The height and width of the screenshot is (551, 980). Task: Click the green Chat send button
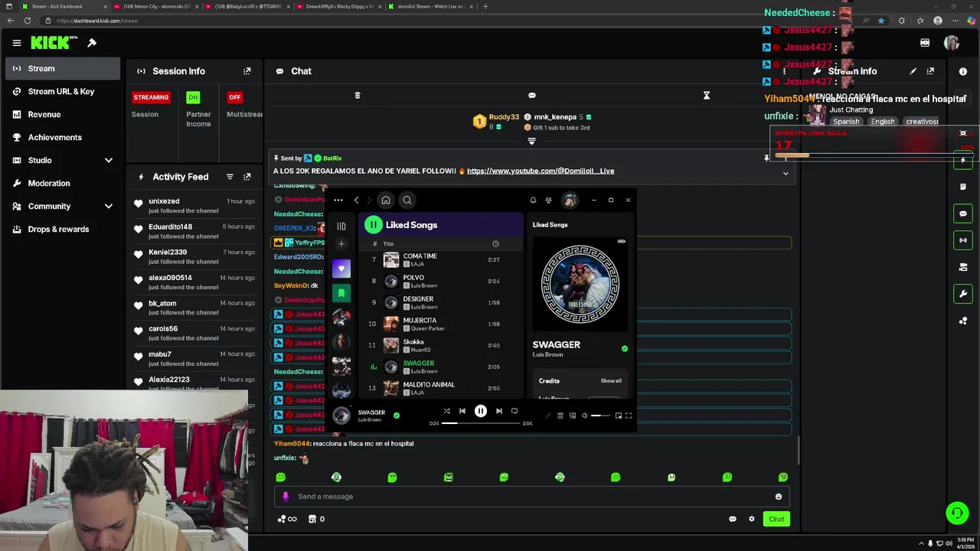pyautogui.click(x=776, y=519)
